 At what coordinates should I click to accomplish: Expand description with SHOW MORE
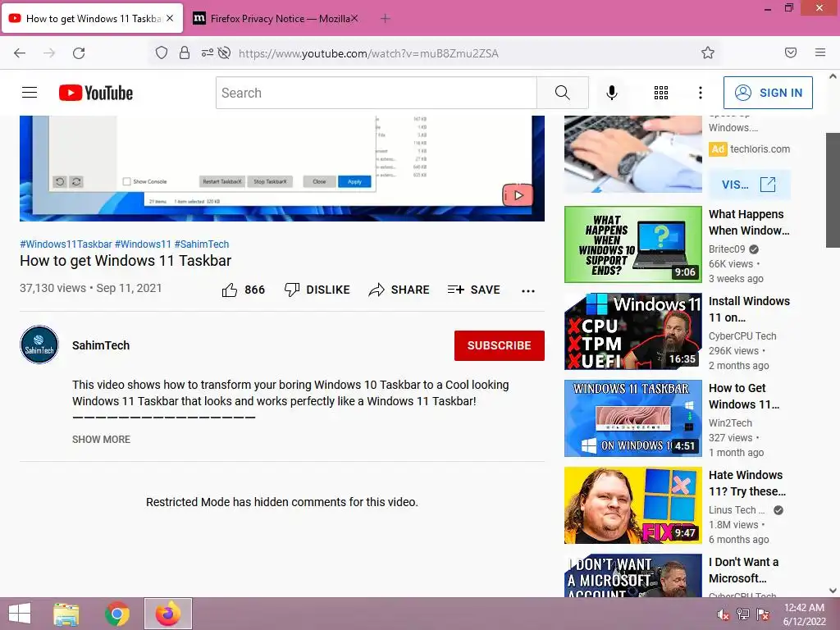pos(101,440)
